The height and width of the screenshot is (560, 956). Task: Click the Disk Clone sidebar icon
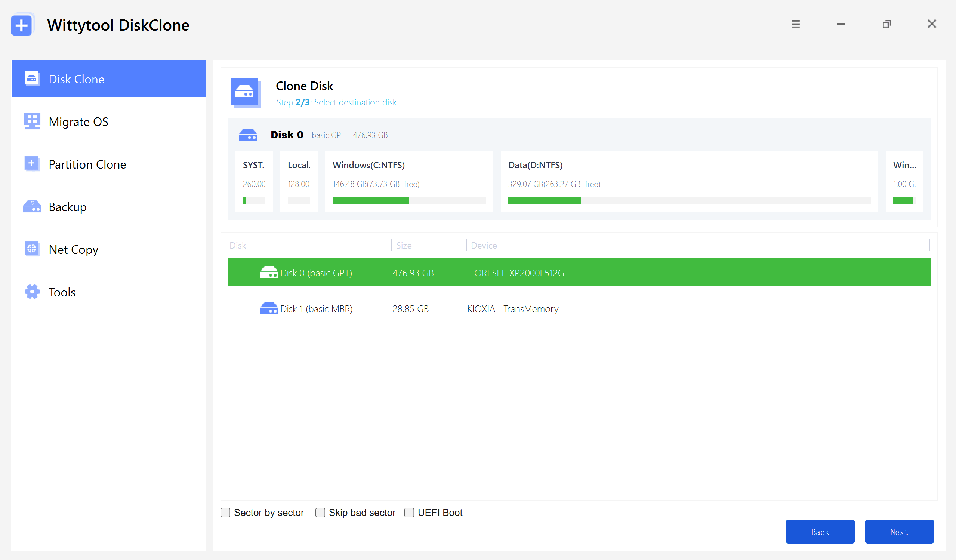(x=32, y=79)
